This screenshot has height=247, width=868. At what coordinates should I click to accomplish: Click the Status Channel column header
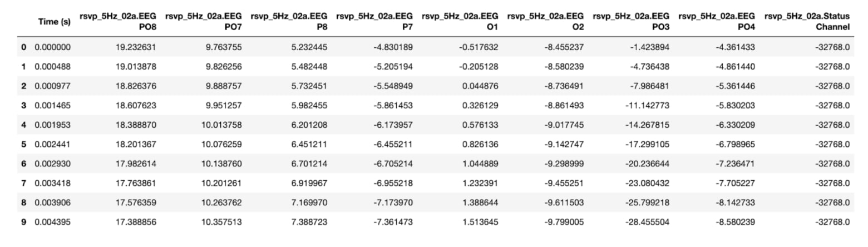coord(807,22)
